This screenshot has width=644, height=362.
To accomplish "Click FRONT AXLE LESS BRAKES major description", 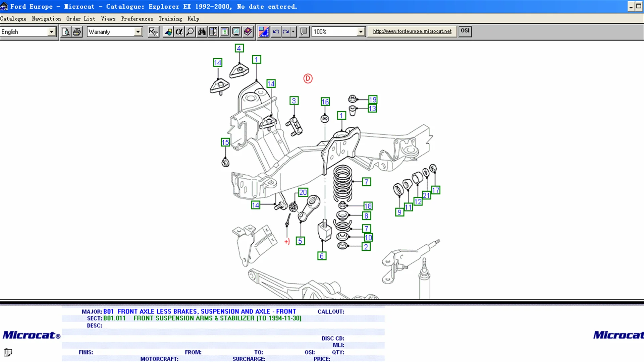I will tap(207, 312).
